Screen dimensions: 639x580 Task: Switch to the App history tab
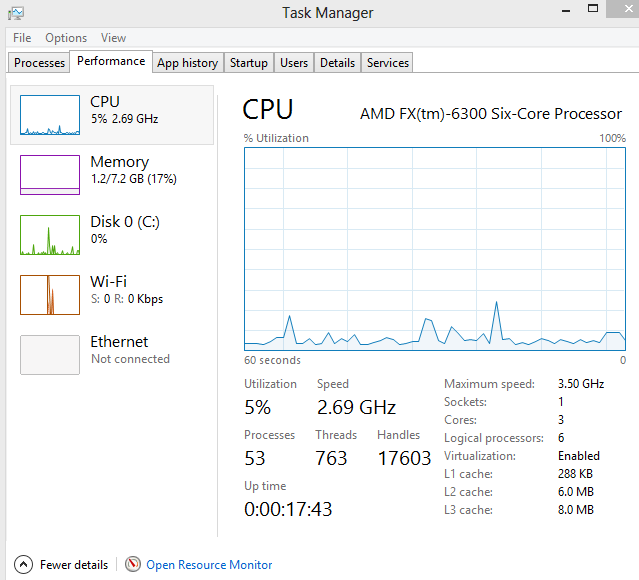pos(187,63)
